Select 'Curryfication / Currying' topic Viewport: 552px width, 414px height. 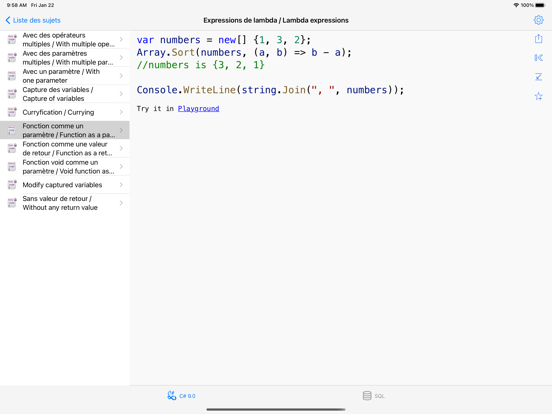click(65, 112)
